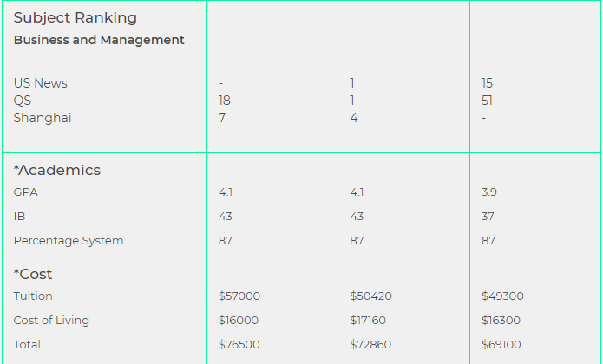The image size is (603, 364).
Task: Click the US News row label
Action: coord(41,83)
